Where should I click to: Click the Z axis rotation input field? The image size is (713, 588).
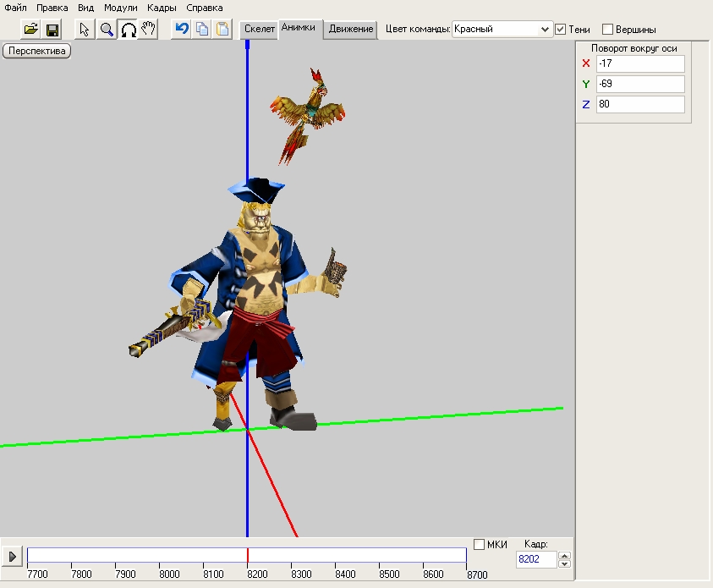point(639,105)
